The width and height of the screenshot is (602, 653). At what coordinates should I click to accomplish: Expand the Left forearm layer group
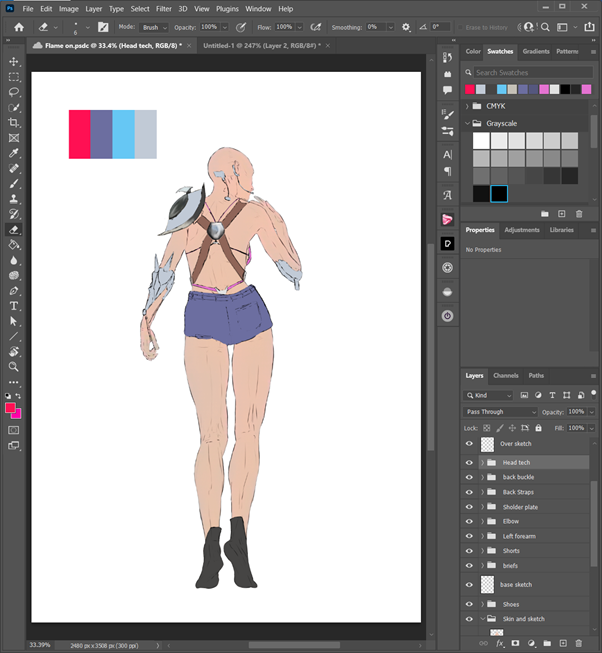483,536
